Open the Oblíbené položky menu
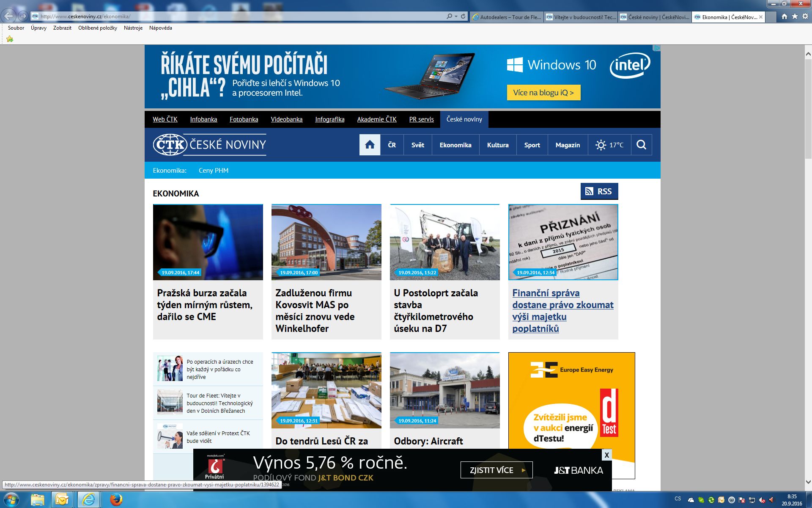Viewport: 812px width, 508px height. (98, 28)
